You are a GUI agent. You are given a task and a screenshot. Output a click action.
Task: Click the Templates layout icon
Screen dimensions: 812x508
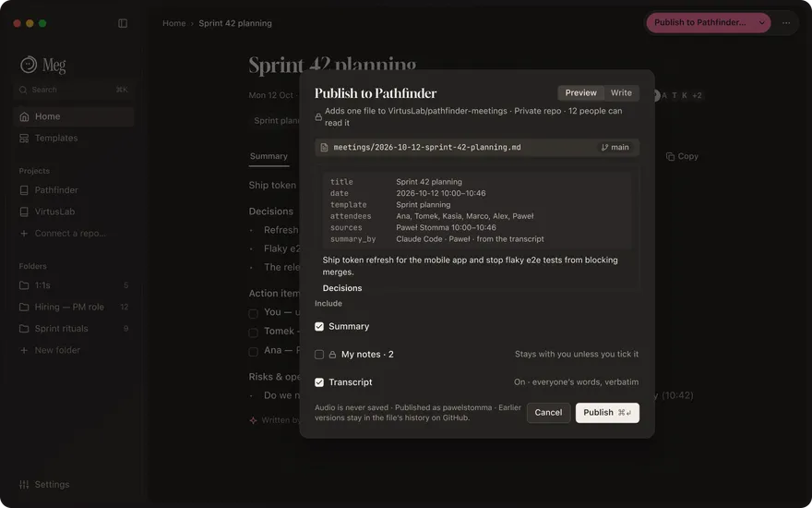point(24,139)
